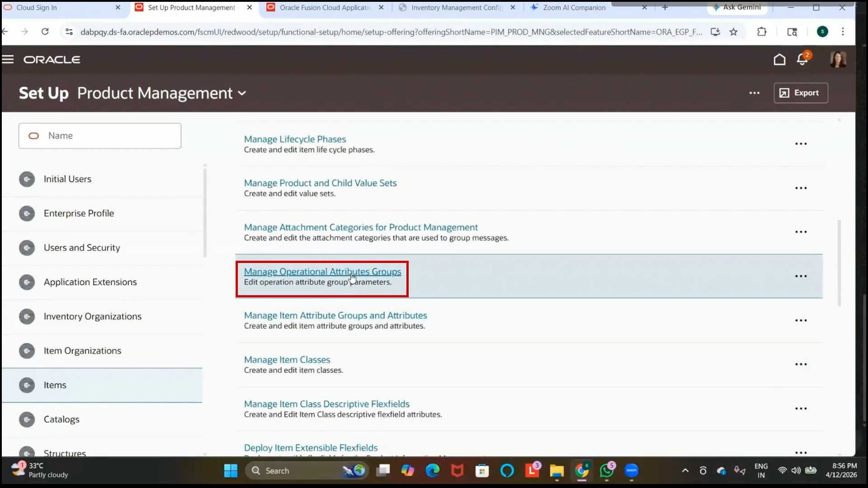Open Manage Product and Child Value Sets
This screenshot has width=868, height=488.
(320, 183)
